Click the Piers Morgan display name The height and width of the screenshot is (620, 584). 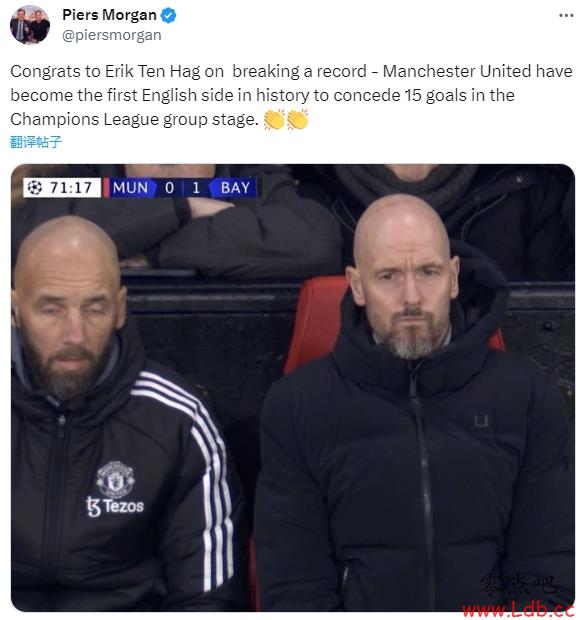click(109, 15)
